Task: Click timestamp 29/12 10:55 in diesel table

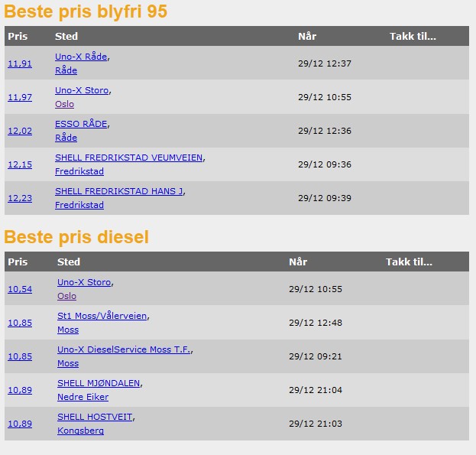Action: coord(316,289)
